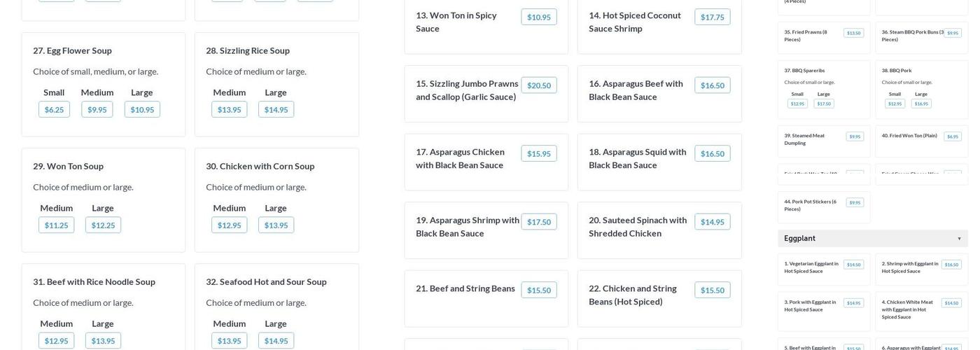The width and height of the screenshot is (980, 350).
Task: Click Sizzling Jumbo Prawns price $20.50
Action: 538,85
